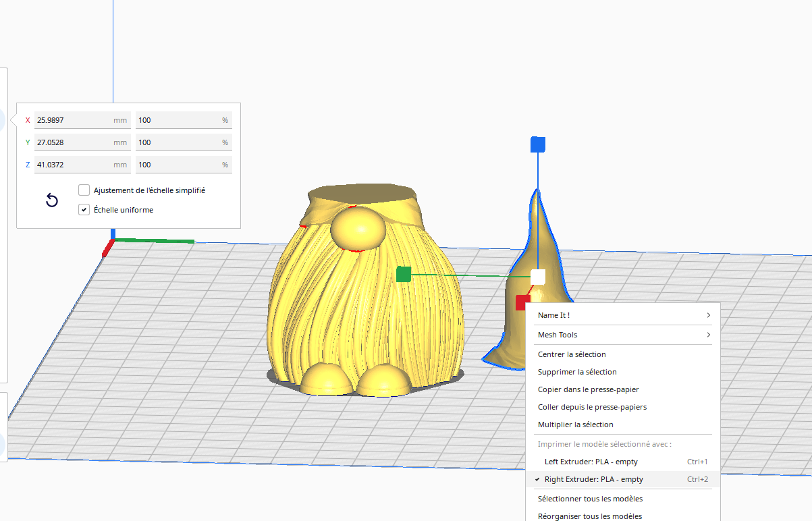This screenshot has height=521, width=812.
Task: Expand the Mesh Tools submenu arrow
Action: pyautogui.click(x=708, y=335)
